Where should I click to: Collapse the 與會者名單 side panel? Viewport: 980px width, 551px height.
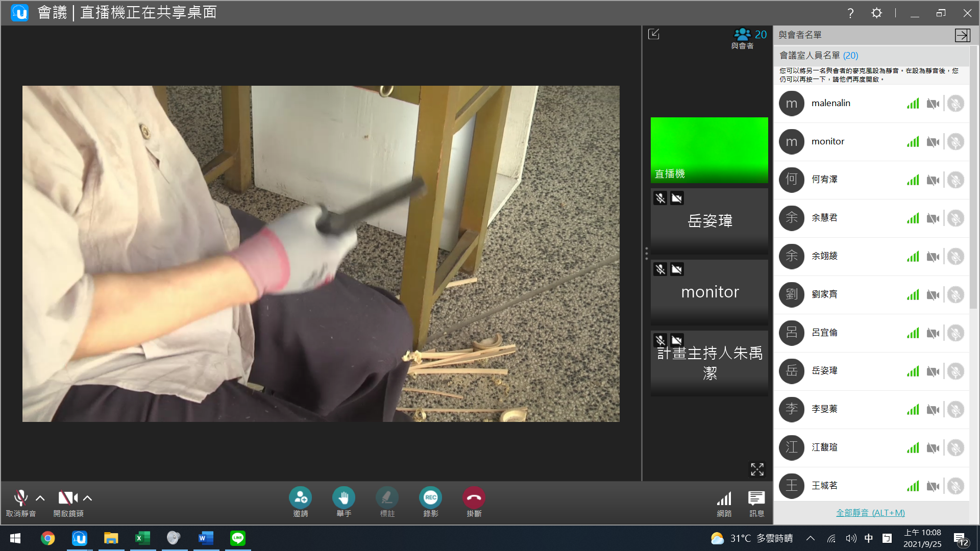pyautogui.click(x=962, y=35)
